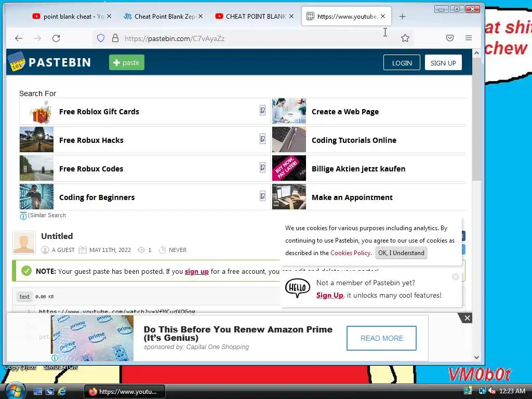Launch Internet Explorer from quick launch
Screen dimensions: 532x399
[62, 392]
